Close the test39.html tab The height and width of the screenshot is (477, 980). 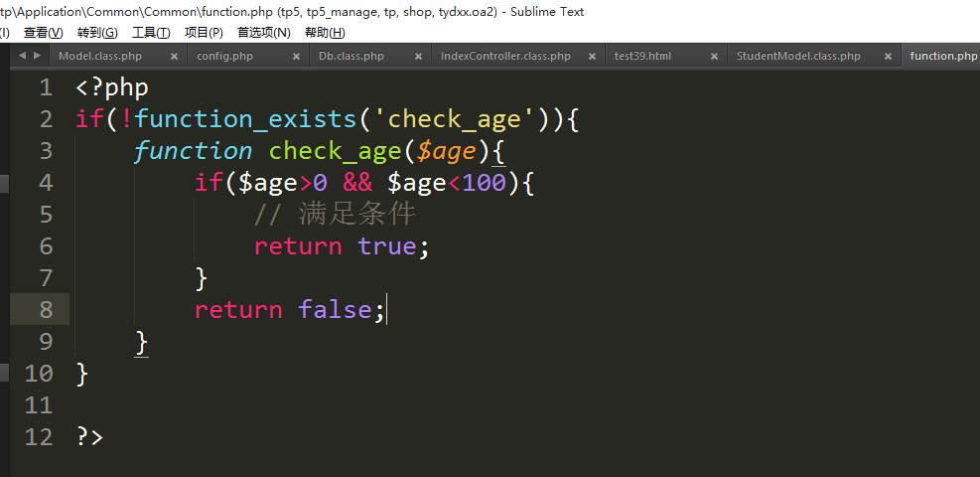[712, 57]
